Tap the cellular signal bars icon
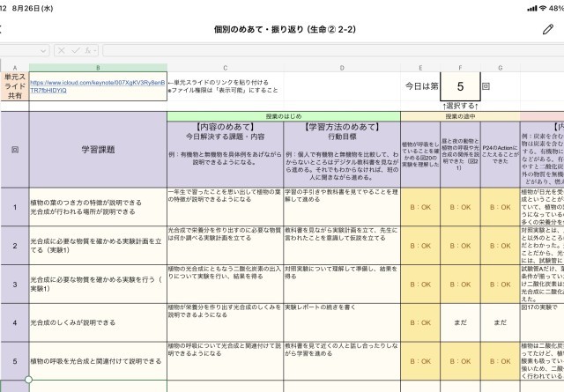 (532, 8)
